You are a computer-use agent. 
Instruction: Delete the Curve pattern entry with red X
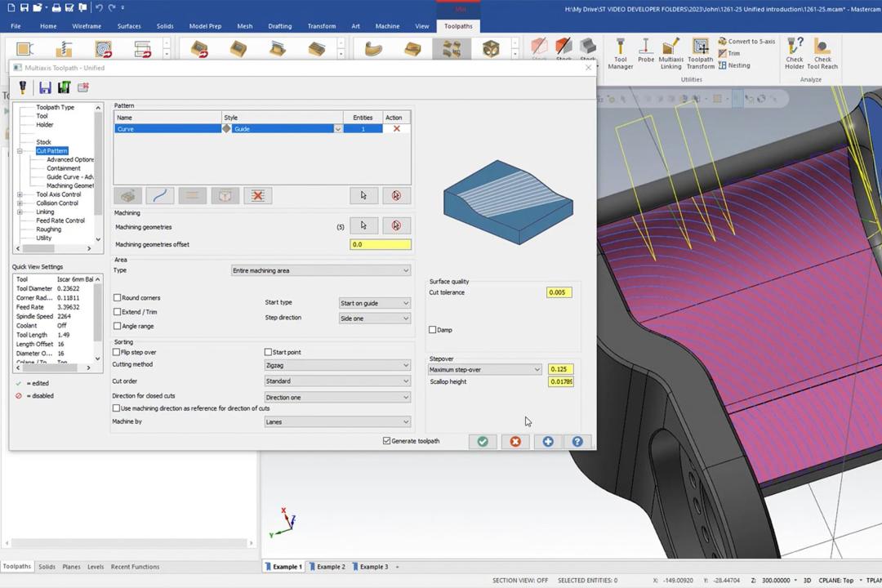(x=397, y=129)
